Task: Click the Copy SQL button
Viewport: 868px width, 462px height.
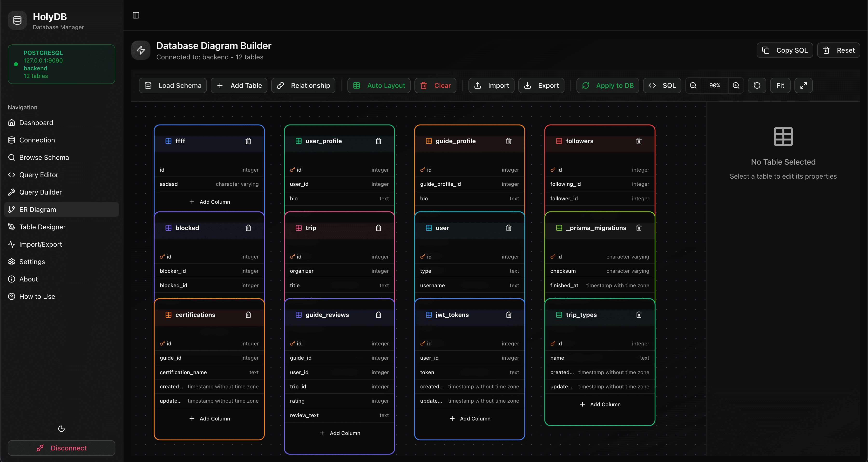Action: tap(784, 50)
